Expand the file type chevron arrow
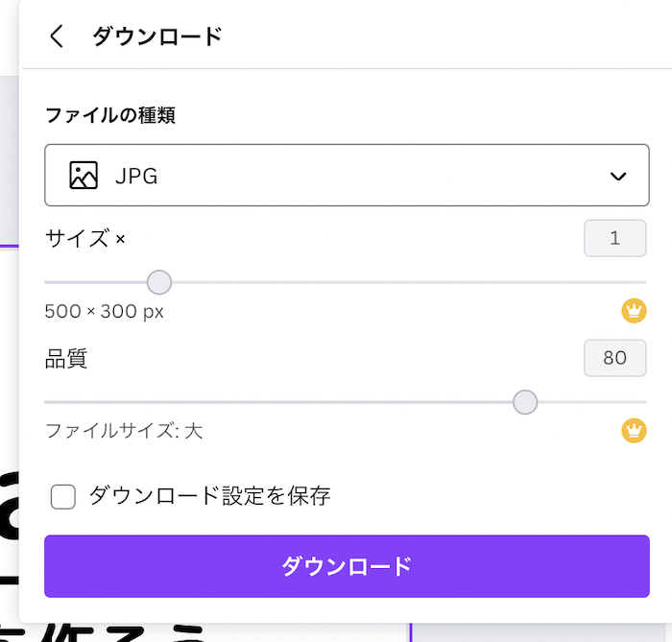Image resolution: width=672 pixels, height=642 pixels. pos(618,176)
